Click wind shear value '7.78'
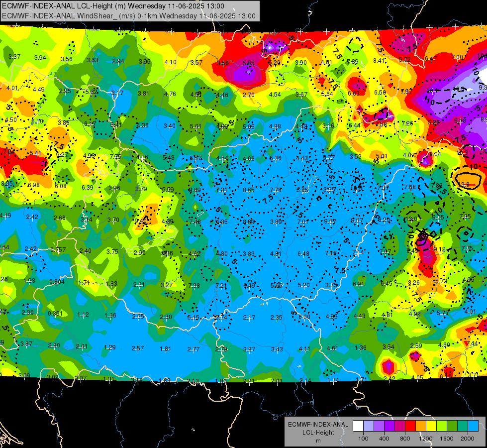 click(276, 190)
